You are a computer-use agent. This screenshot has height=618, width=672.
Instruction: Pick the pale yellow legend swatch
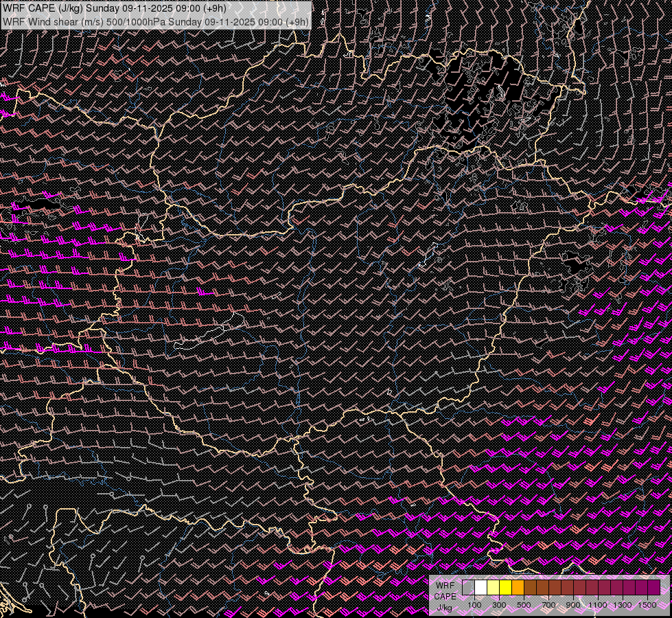[494, 587]
